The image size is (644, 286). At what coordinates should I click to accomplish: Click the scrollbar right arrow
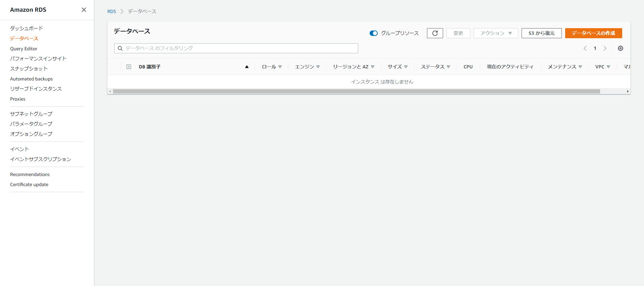pos(628,91)
